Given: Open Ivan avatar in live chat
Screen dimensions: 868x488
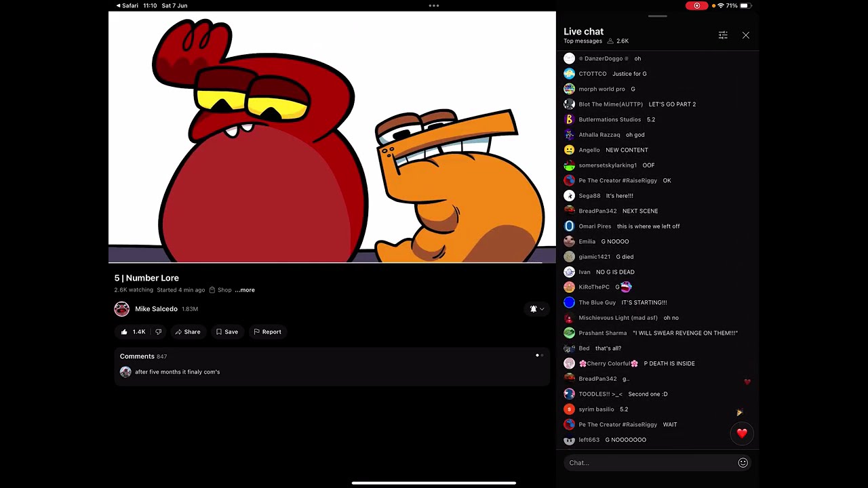Looking at the screenshot, I should pyautogui.click(x=569, y=272).
